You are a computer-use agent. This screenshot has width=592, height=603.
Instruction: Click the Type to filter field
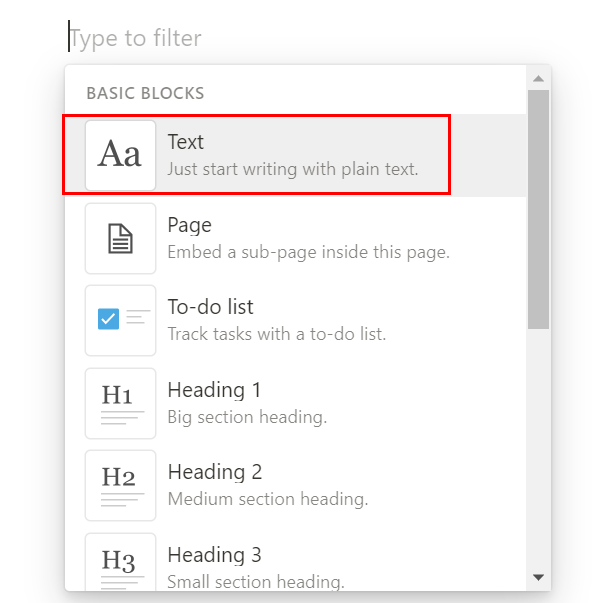coord(135,38)
